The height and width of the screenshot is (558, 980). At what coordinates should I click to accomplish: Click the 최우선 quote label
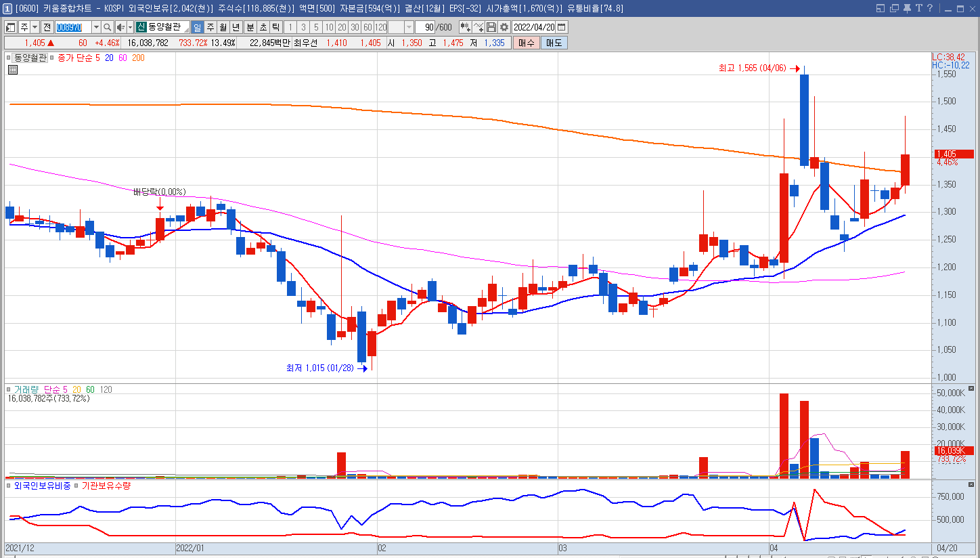pyautogui.click(x=305, y=43)
